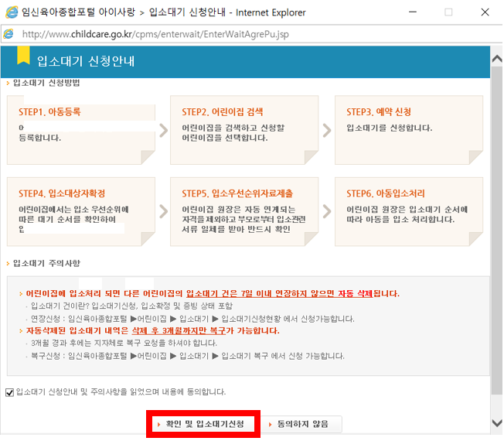Click the 연장신청 guidance line

point(192,319)
